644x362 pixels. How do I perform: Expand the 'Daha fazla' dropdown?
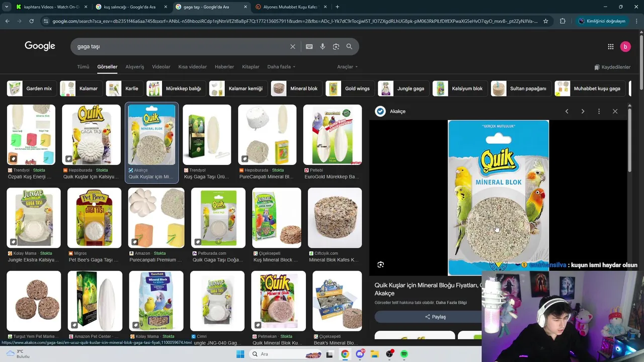click(281, 67)
